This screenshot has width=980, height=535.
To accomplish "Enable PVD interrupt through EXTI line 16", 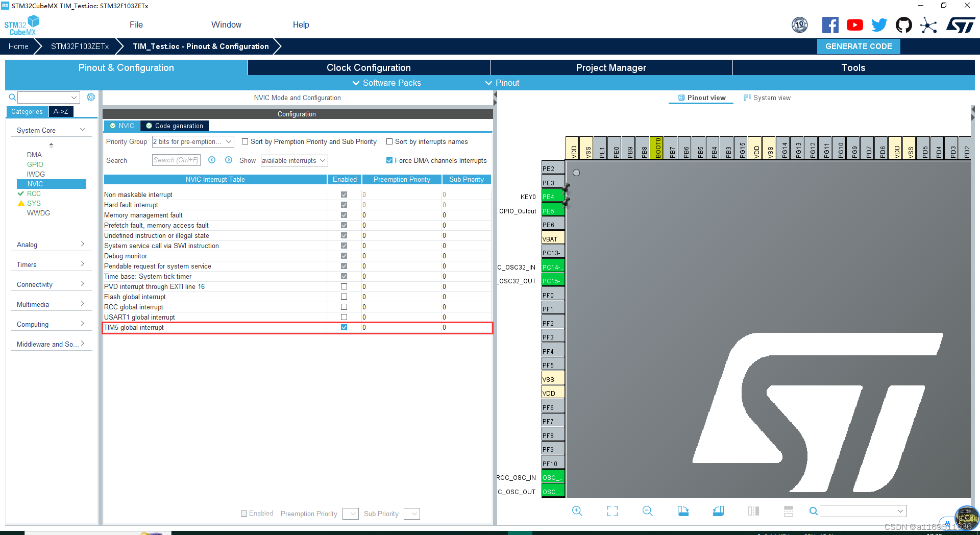I will [344, 286].
